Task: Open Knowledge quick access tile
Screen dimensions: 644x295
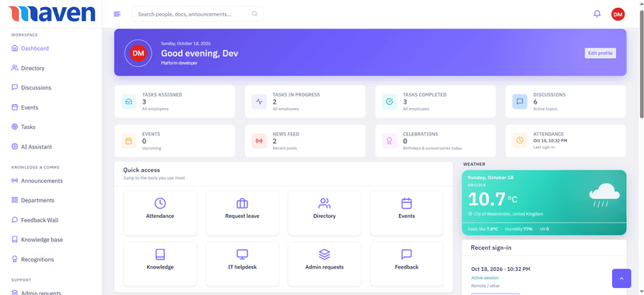Action: 160,264
